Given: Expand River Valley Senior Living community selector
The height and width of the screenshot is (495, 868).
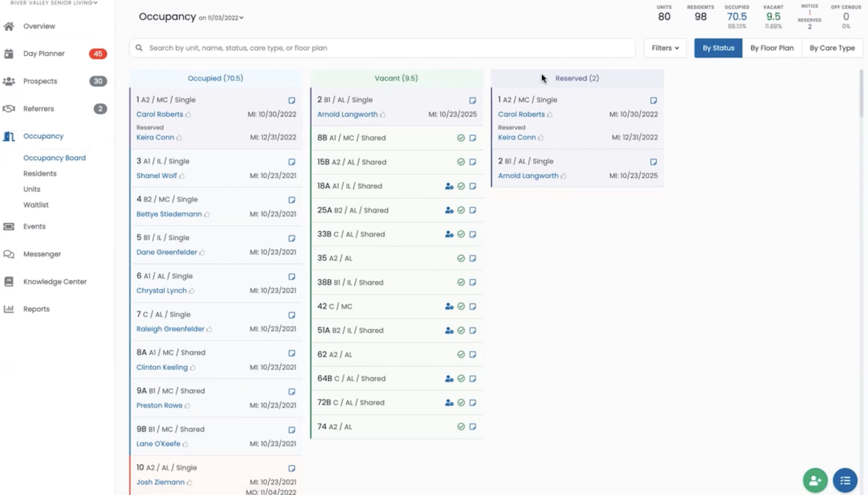Looking at the screenshot, I should coord(54,3).
